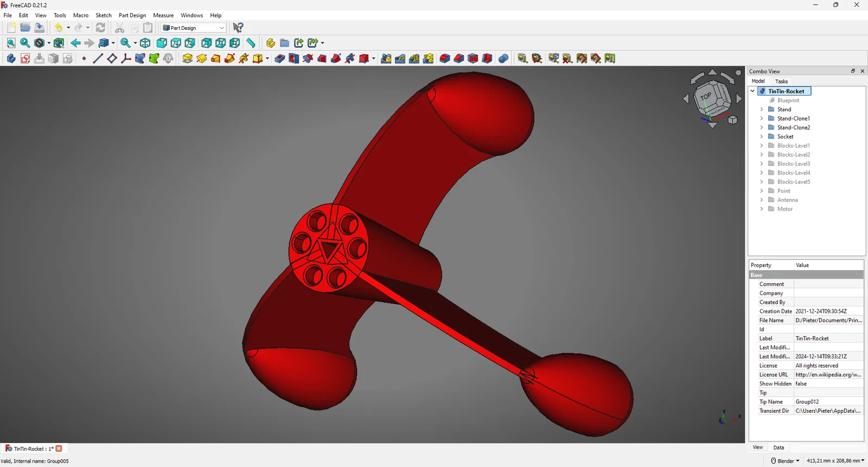Screen dimensions: 868x467
Task: Switch to the Data property tab
Action: click(778, 447)
